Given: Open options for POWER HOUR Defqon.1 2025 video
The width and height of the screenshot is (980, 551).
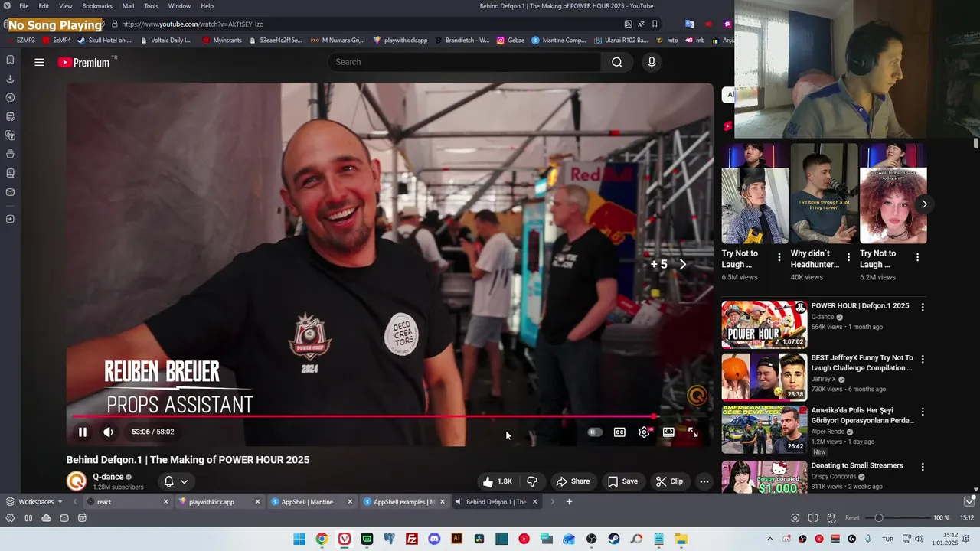Looking at the screenshot, I should click(x=922, y=307).
